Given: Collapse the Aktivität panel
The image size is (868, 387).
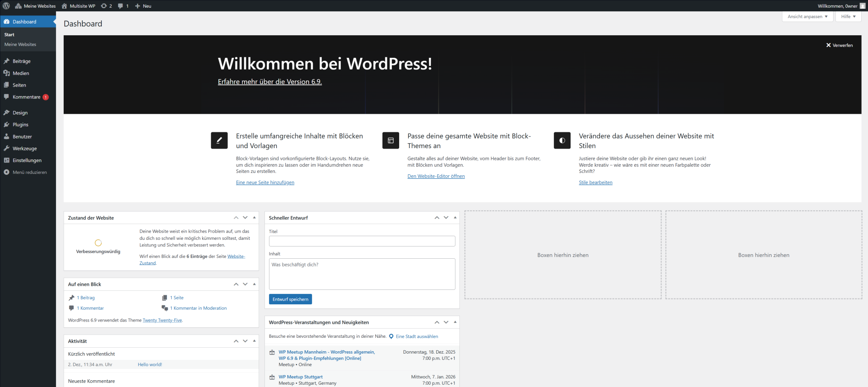Looking at the screenshot, I should [255, 341].
